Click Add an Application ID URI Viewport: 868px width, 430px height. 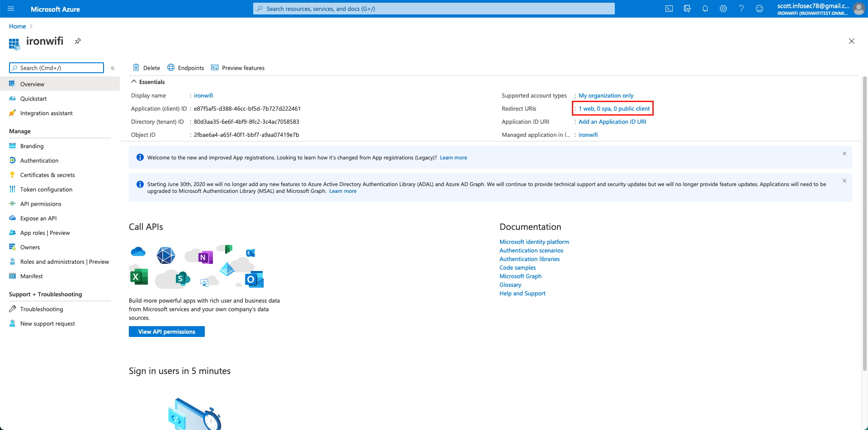coord(612,122)
